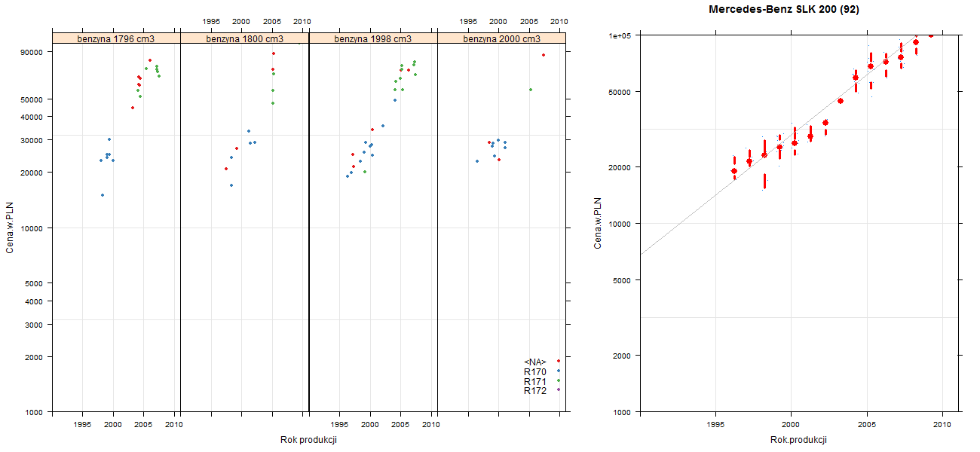Click the '2010' tick label above the 2000 cm3 panel
980x452 pixels.
[x=559, y=21]
